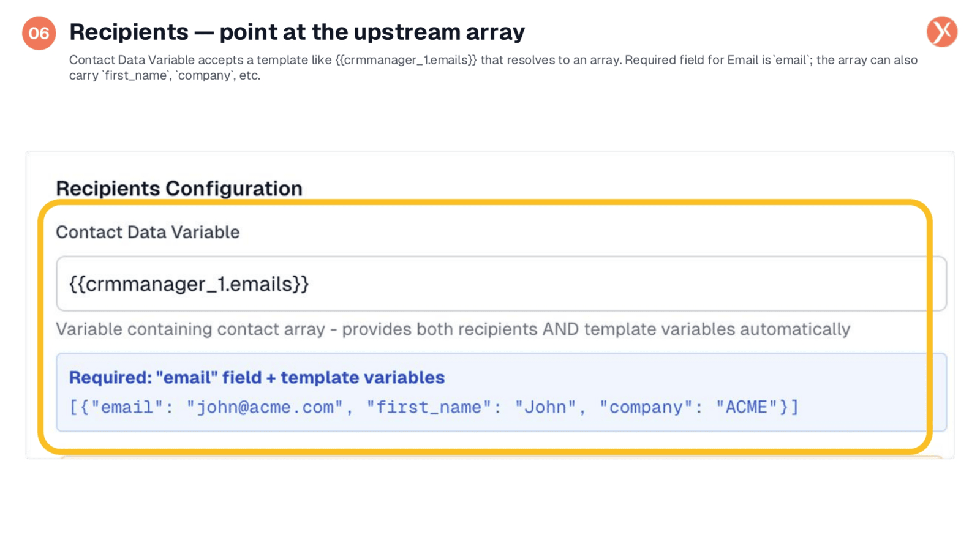Click the "email" key in JSON example

tap(127, 407)
